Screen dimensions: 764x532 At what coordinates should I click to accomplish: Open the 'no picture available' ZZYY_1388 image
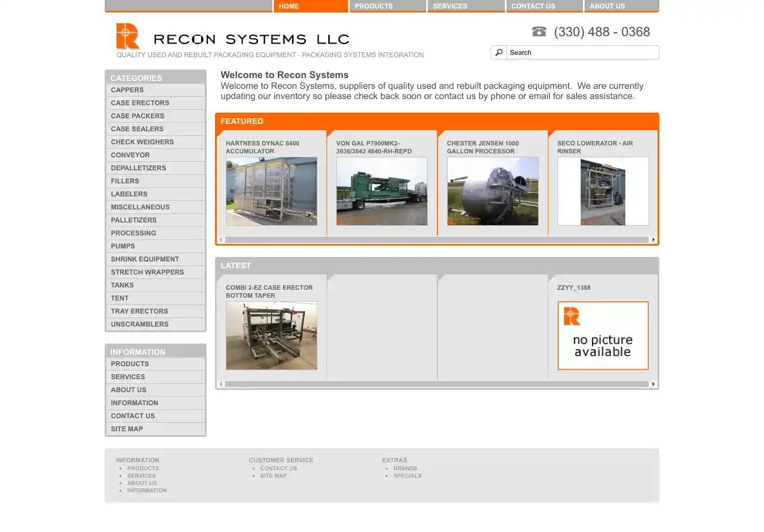[603, 336]
